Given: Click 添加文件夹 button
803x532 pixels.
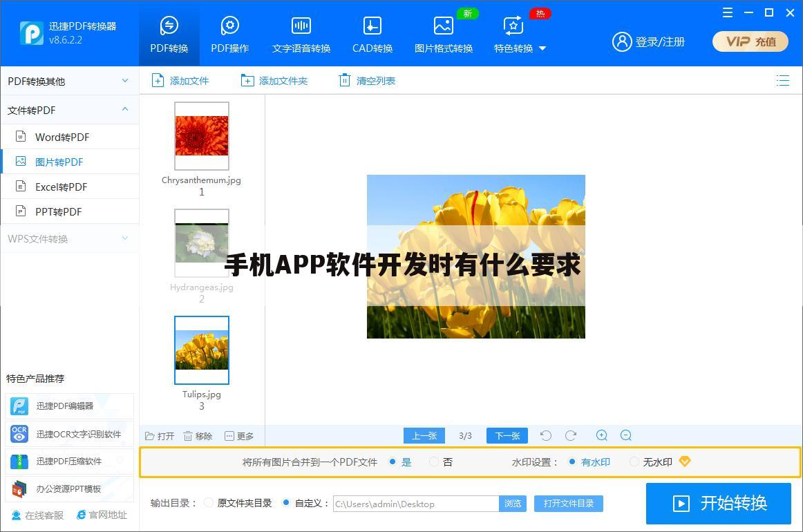Looking at the screenshot, I should (274, 81).
